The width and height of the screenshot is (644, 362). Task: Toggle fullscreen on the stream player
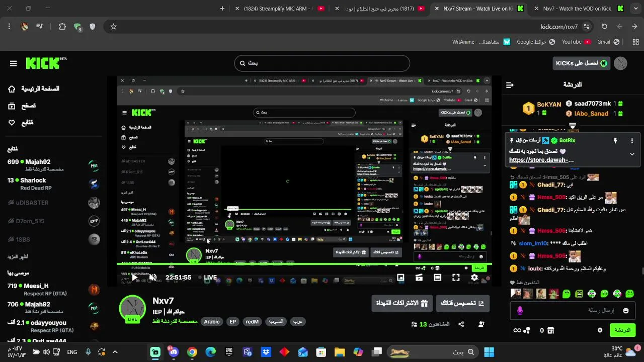456,277
